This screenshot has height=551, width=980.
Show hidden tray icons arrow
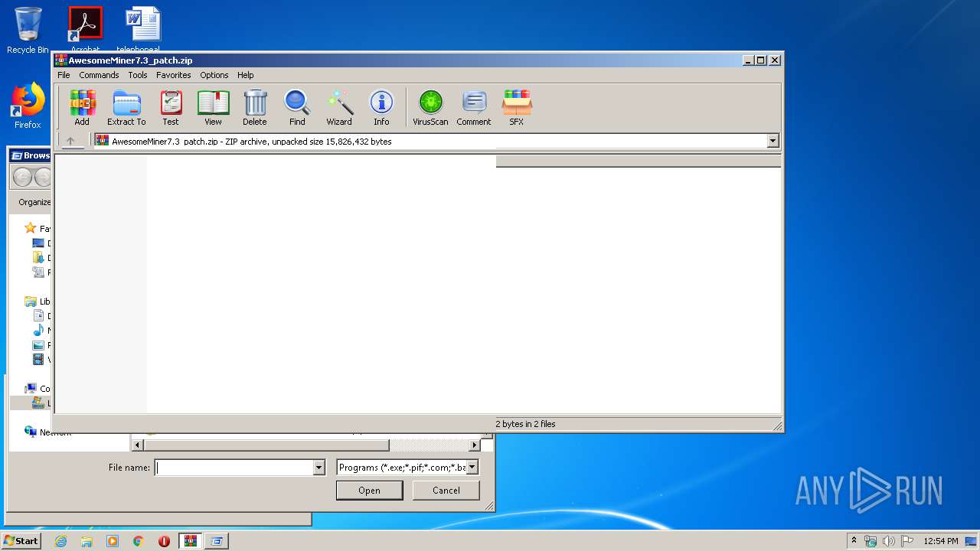coord(854,541)
